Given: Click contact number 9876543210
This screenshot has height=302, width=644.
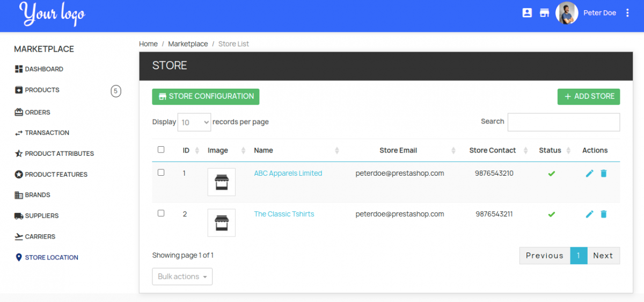Looking at the screenshot, I should [494, 173].
